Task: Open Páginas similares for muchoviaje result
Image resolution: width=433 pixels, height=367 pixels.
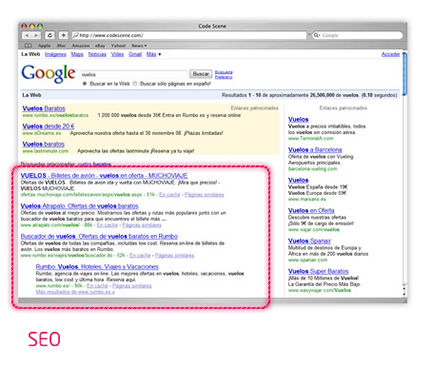Action: (x=204, y=195)
